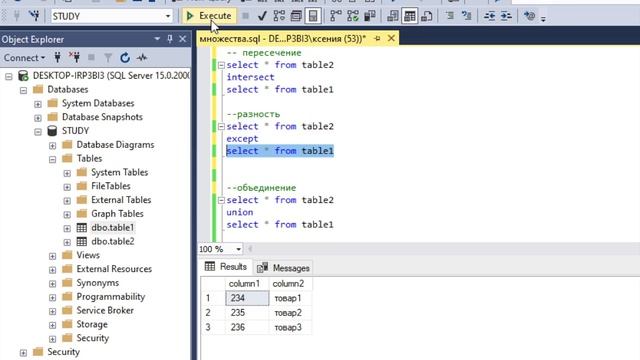Click the column2 results header
Image resolution: width=640 pixels, height=360 pixels.
coord(291,283)
